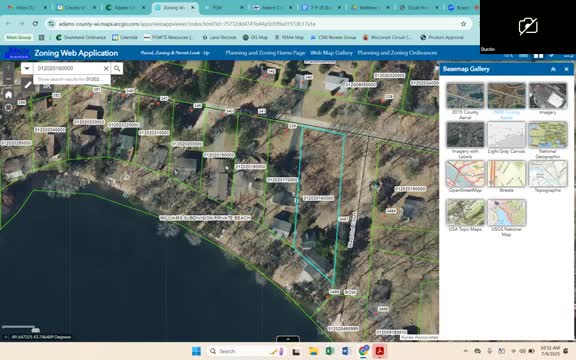The width and height of the screenshot is (576, 360).
Task: Switch to the PLM browser tab
Action: coord(217,7)
